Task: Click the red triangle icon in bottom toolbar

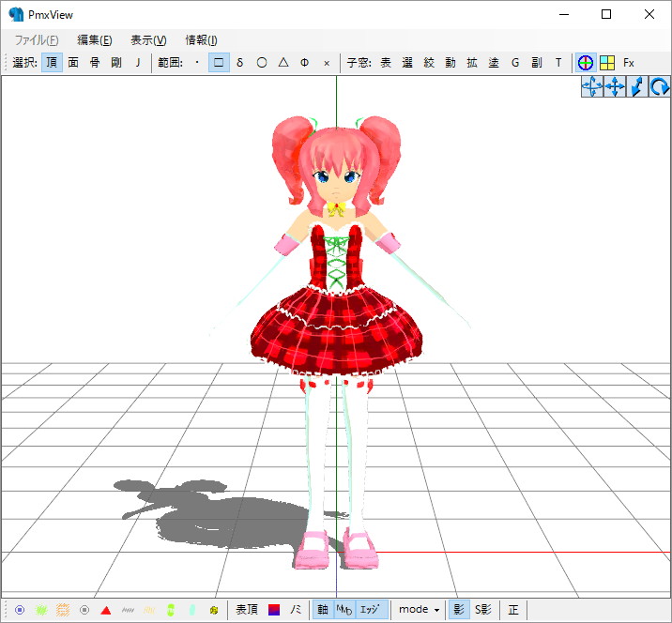Action: [x=106, y=610]
